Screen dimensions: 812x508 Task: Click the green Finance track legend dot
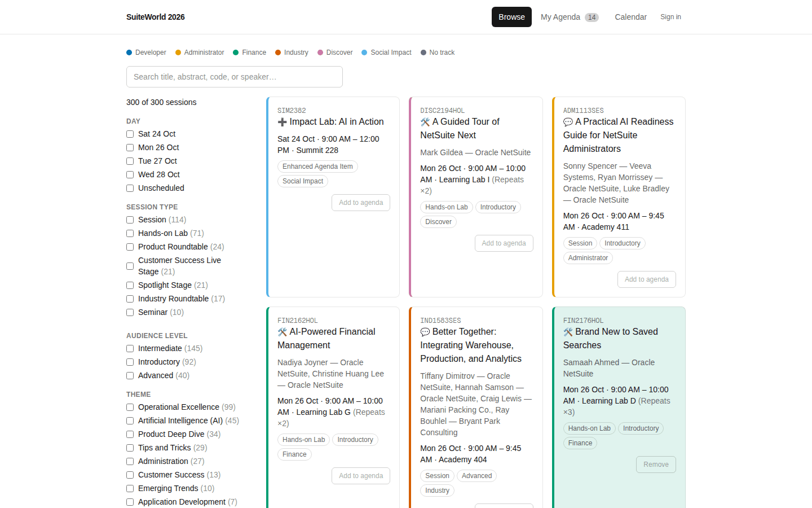(x=236, y=52)
